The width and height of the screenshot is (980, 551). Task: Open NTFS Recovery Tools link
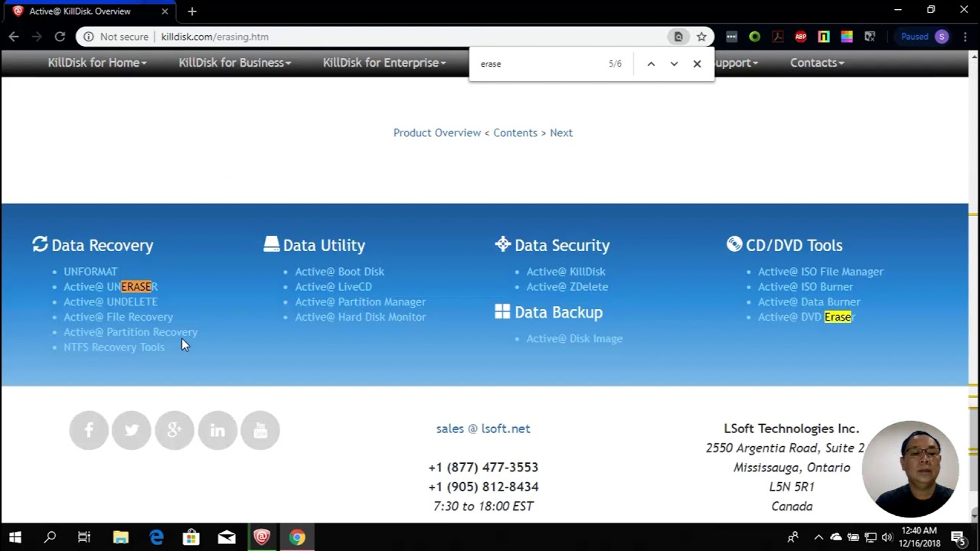tap(114, 347)
